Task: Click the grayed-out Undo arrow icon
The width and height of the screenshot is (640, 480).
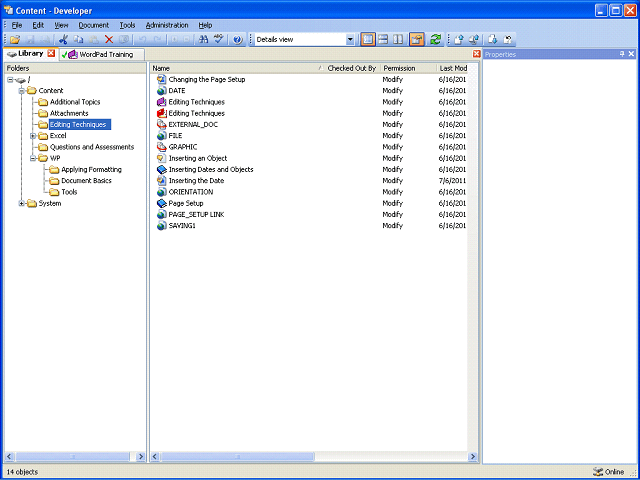Action: click(142, 40)
